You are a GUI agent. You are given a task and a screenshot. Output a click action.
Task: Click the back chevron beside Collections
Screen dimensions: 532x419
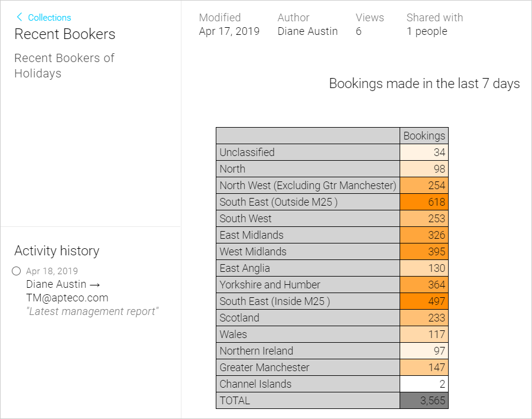point(20,17)
